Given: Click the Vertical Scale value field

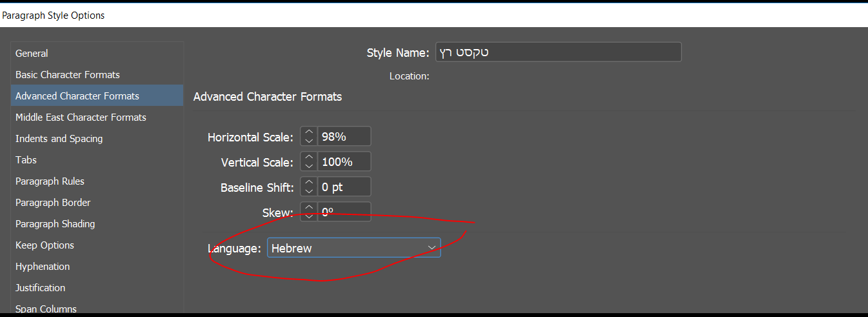Looking at the screenshot, I should click(x=344, y=161).
